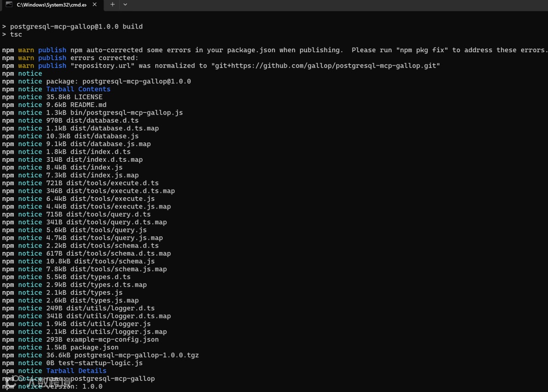Click the '10.3kB dist/database.js' line
The height and width of the screenshot is (392, 548).
(70, 136)
